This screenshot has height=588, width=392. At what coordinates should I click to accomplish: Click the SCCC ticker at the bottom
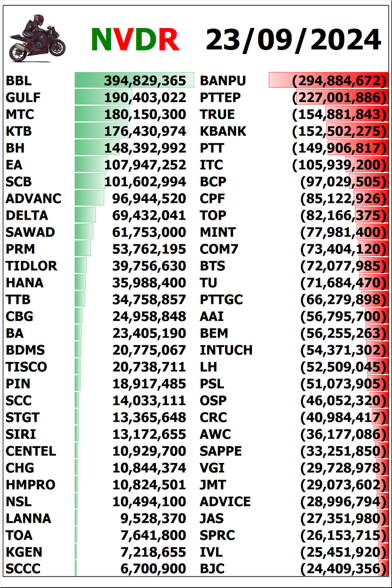[23, 569]
